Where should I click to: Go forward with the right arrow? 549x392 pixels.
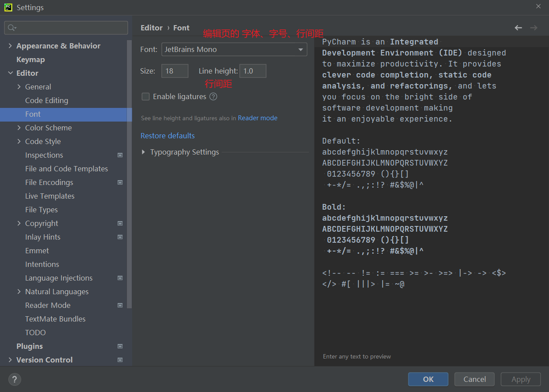534,28
